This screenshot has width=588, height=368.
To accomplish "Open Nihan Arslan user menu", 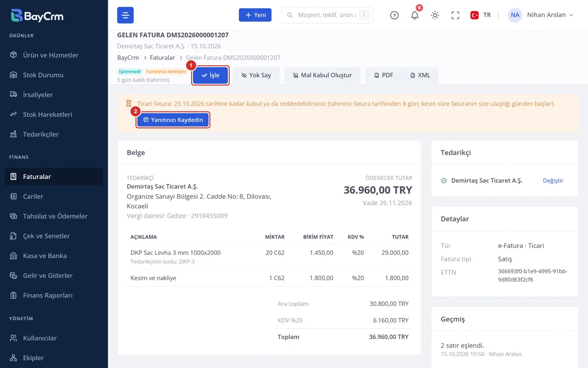I will [541, 15].
